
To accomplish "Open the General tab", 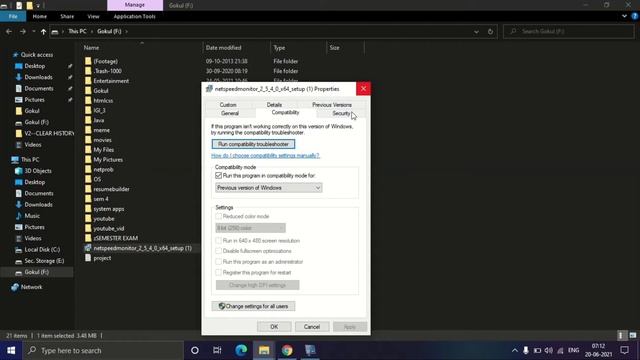I will pyautogui.click(x=230, y=113).
